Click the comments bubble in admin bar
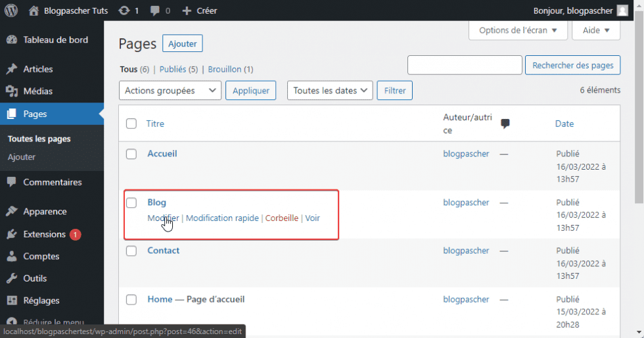 pos(155,11)
